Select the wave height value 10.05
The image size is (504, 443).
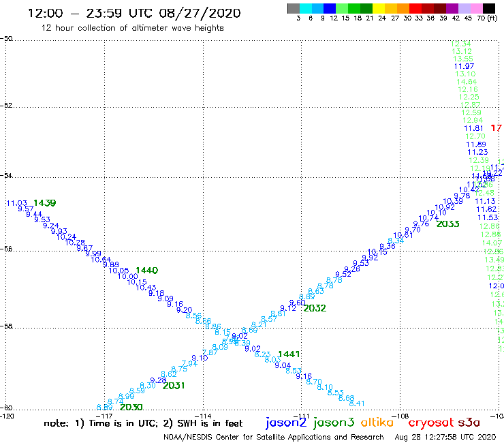pyautogui.click(x=119, y=271)
